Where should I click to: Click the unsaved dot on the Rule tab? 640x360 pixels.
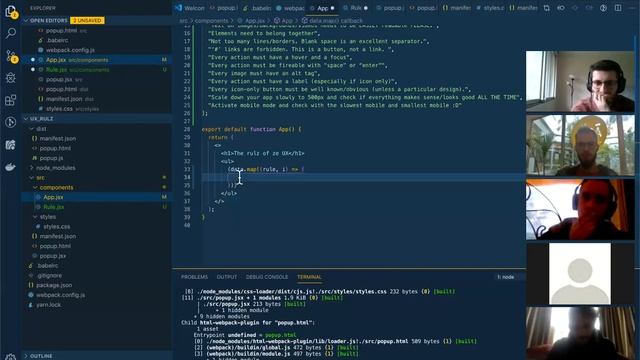(366, 8)
